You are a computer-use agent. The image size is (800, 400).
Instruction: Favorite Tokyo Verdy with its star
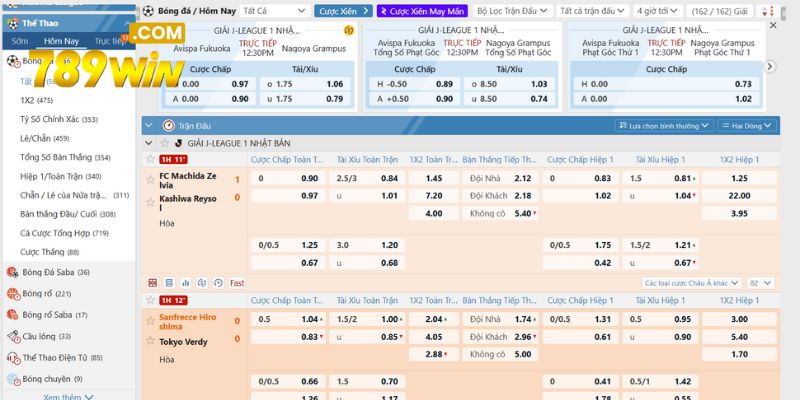[150, 340]
